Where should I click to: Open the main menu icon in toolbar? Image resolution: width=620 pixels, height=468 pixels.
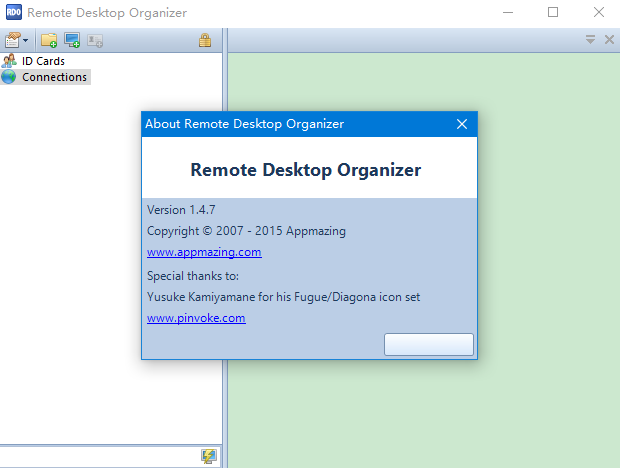click(x=12, y=40)
